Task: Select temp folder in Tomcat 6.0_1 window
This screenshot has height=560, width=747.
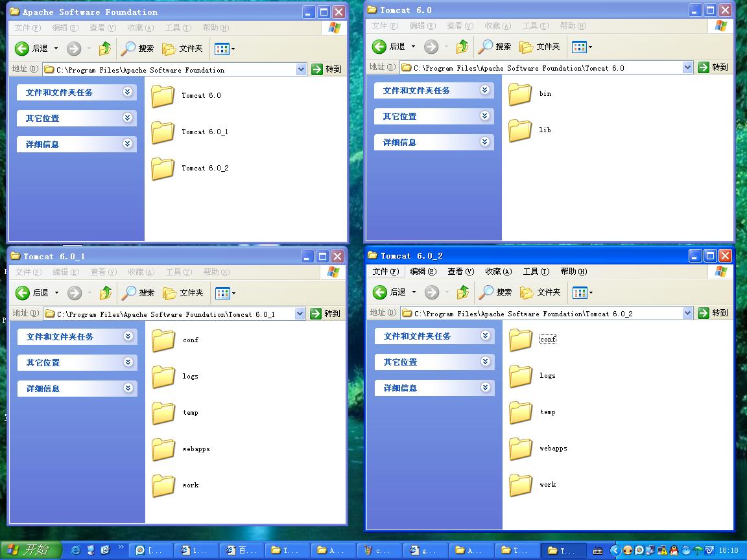Action: pos(164,413)
